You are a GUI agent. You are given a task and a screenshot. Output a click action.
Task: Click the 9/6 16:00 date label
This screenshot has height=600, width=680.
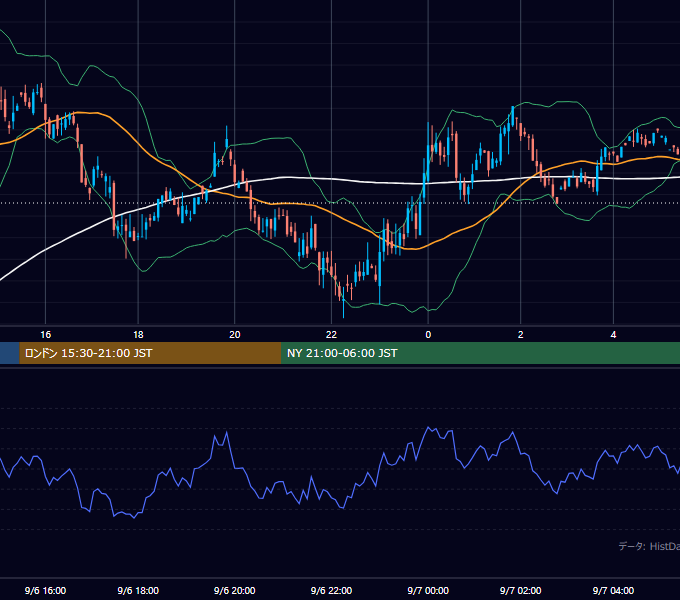(46, 590)
